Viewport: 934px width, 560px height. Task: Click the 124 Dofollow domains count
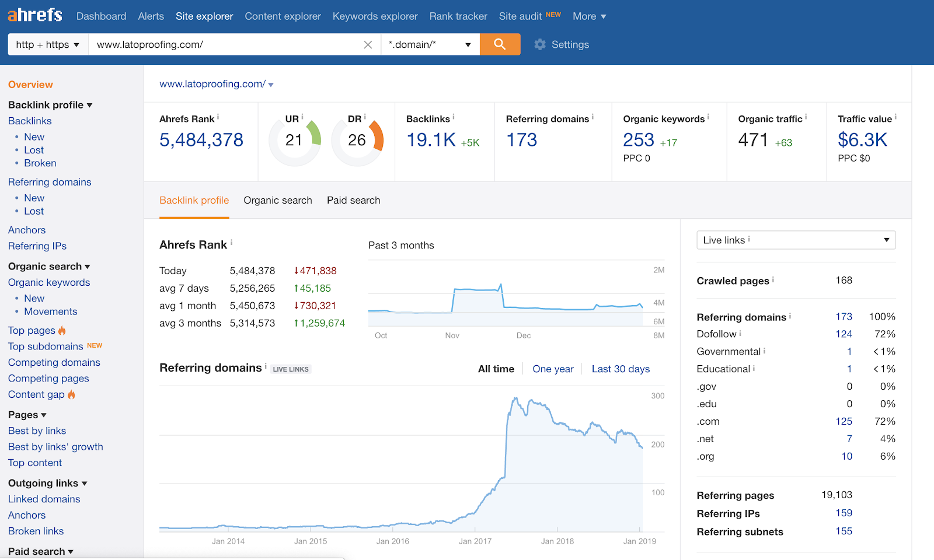[844, 334]
